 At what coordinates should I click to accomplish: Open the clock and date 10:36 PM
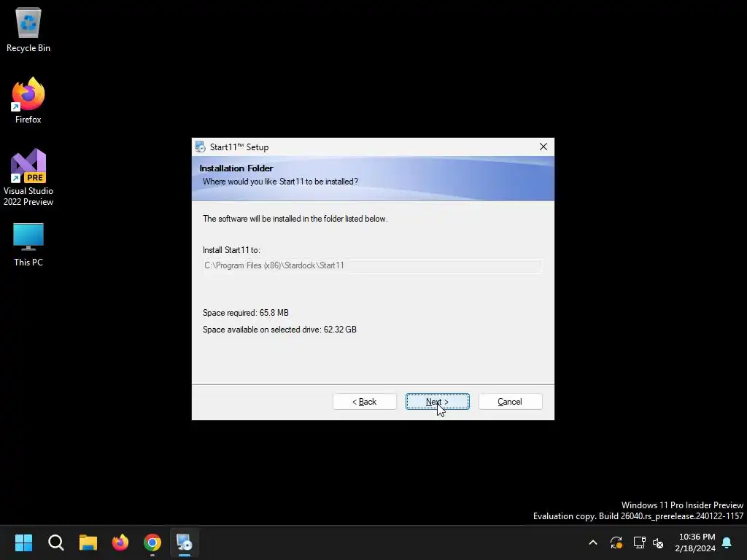[x=695, y=542]
